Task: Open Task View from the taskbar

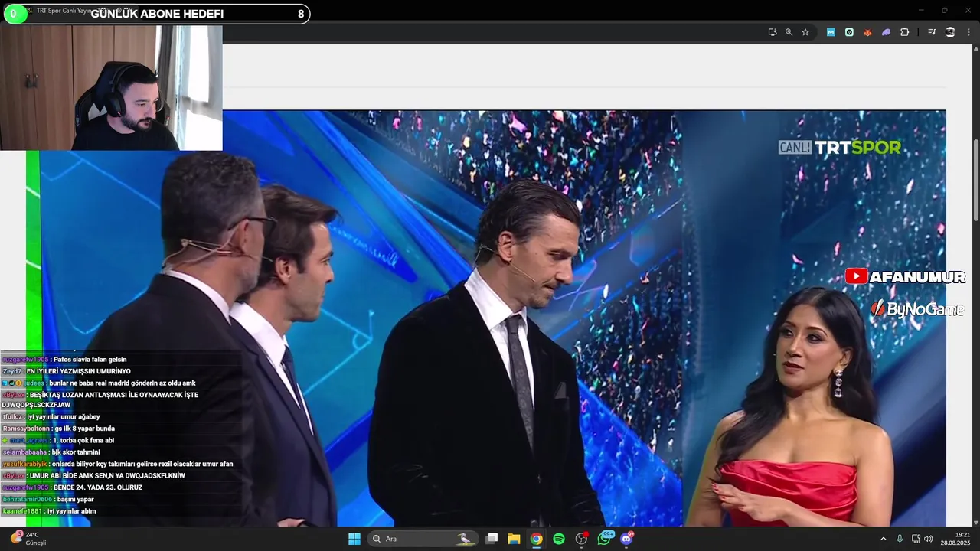Action: [x=492, y=539]
